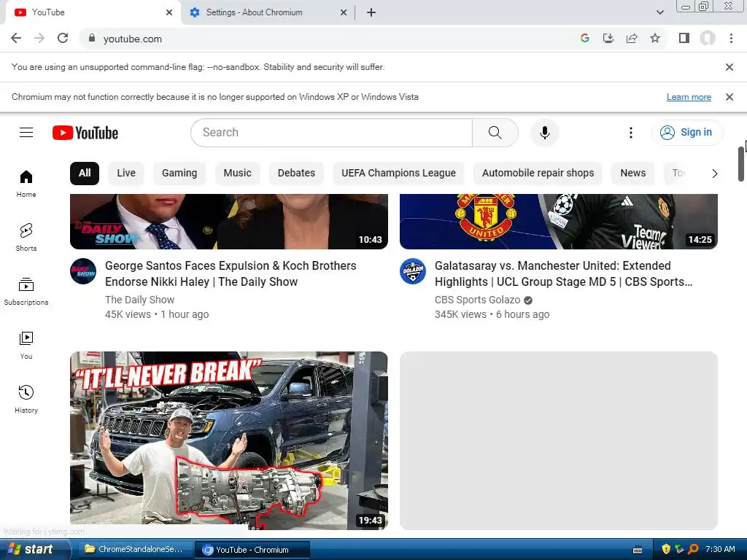Show more category chips with right arrow
Image resolution: width=747 pixels, height=560 pixels.
point(714,174)
